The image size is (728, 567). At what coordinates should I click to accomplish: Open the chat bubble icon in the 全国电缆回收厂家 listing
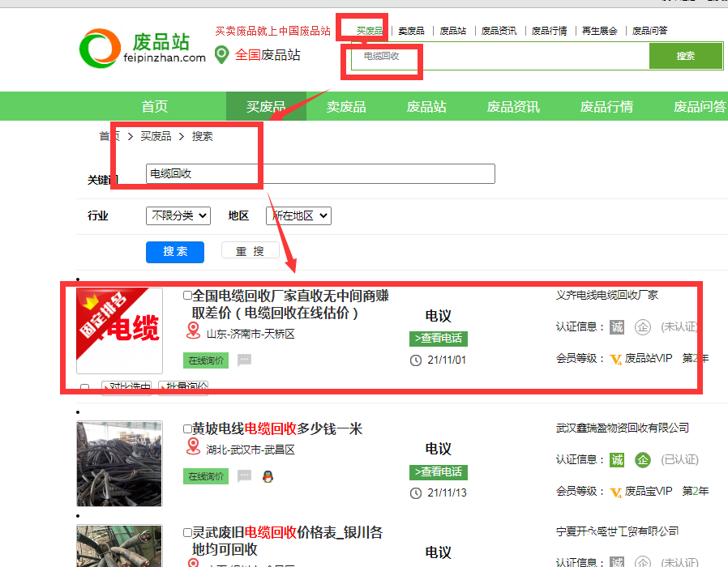(244, 360)
